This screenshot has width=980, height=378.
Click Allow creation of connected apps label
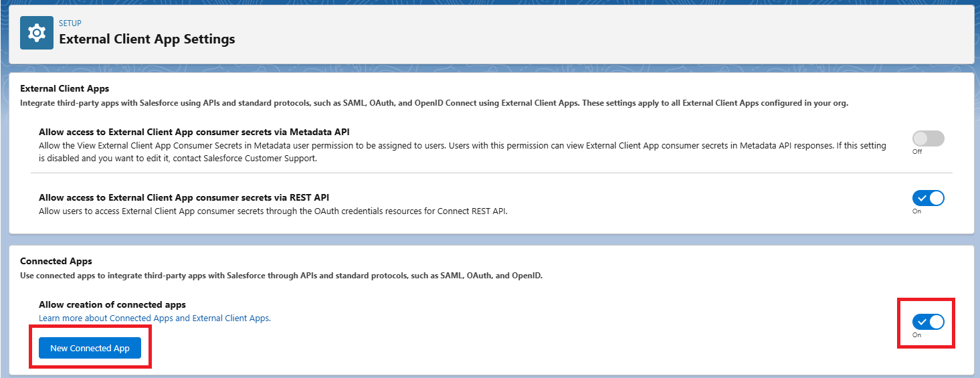click(x=112, y=304)
